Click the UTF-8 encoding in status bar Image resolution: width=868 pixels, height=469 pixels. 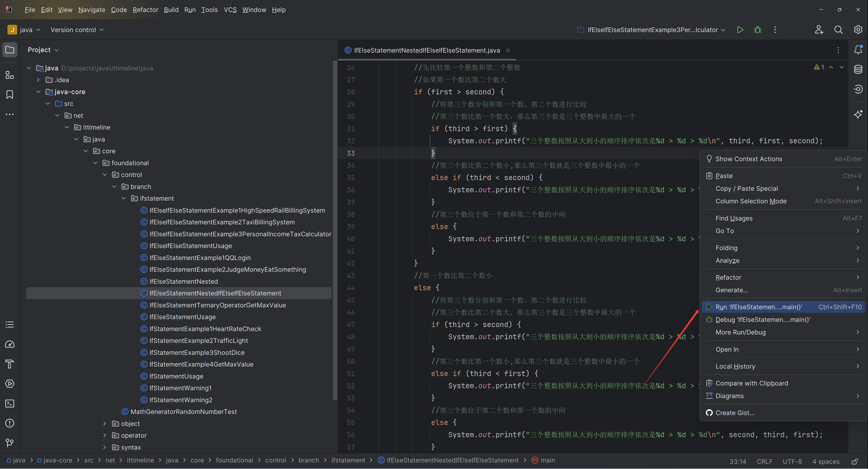point(792,461)
